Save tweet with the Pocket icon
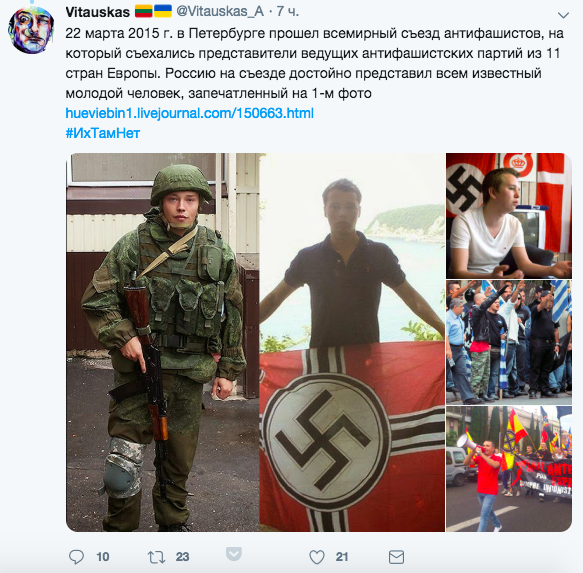This screenshot has width=583, height=573. click(234, 554)
